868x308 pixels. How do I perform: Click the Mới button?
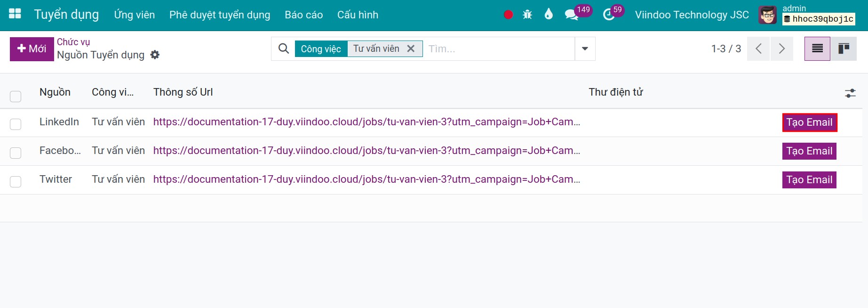(32, 49)
